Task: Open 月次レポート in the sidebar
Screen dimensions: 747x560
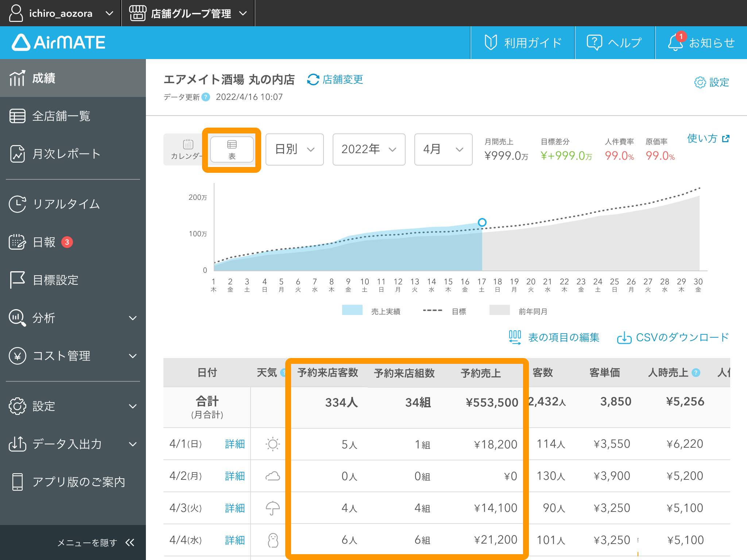Action: coord(73,154)
